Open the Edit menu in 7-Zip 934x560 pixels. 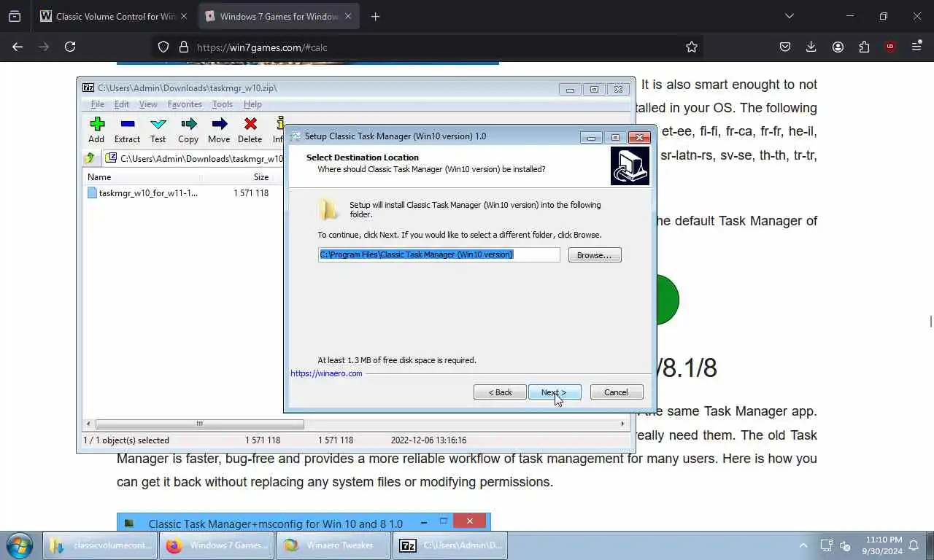(121, 104)
